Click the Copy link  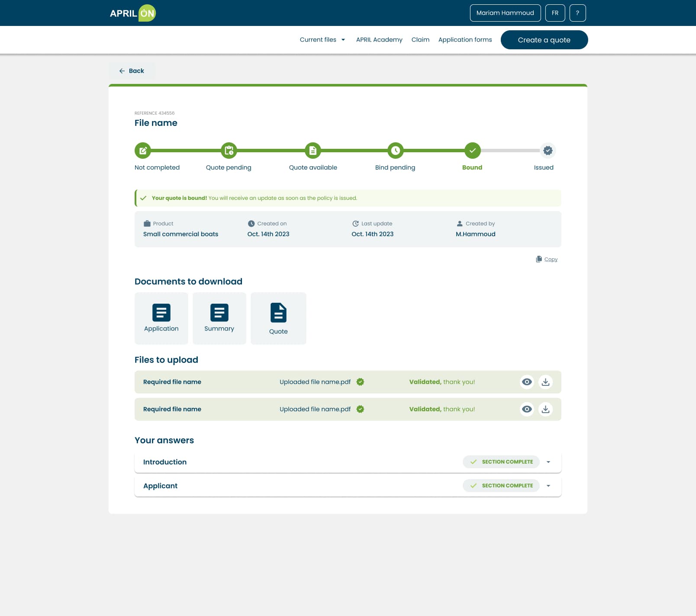(550, 259)
